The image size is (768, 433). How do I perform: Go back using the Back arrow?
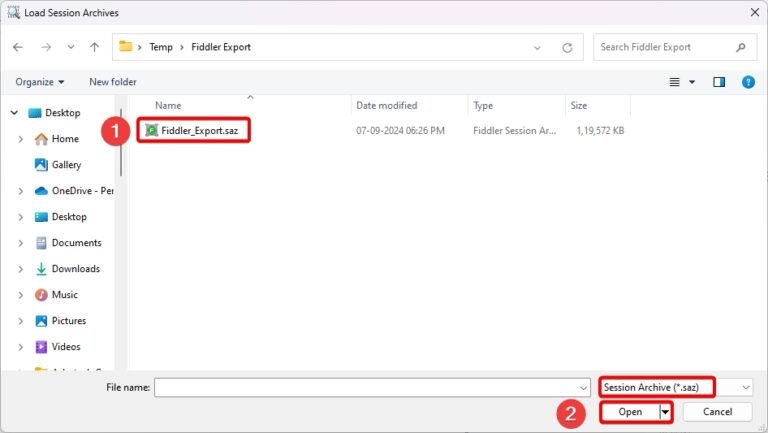(x=18, y=47)
